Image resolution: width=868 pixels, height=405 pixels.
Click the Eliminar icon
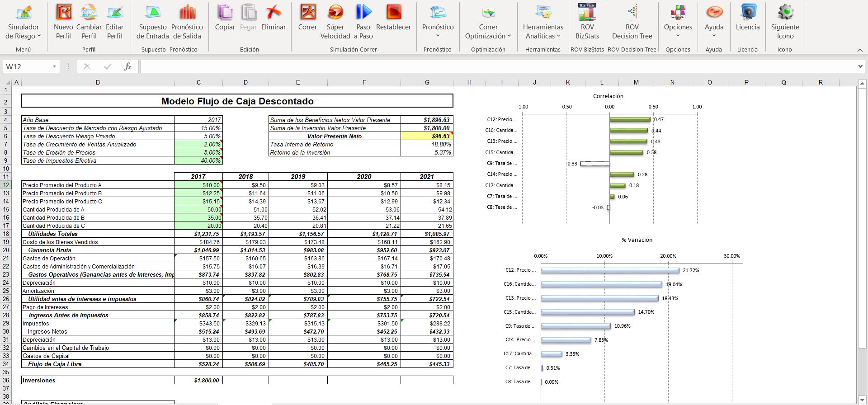tap(274, 18)
